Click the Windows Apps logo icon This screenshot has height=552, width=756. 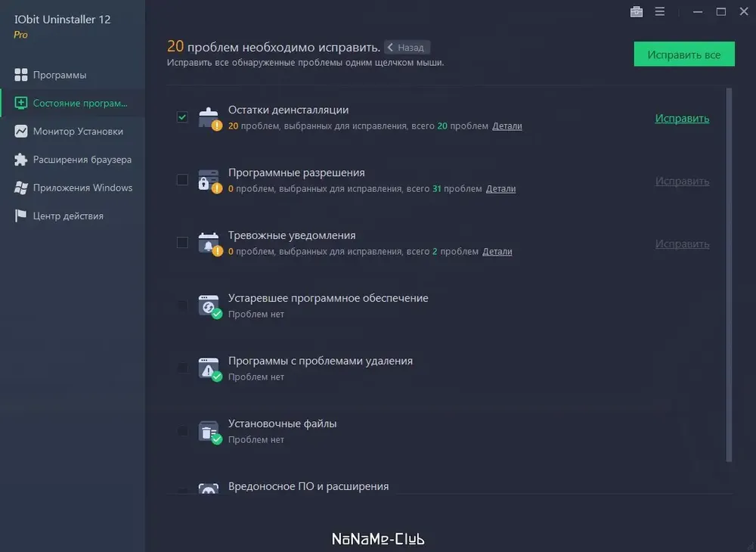(20, 188)
